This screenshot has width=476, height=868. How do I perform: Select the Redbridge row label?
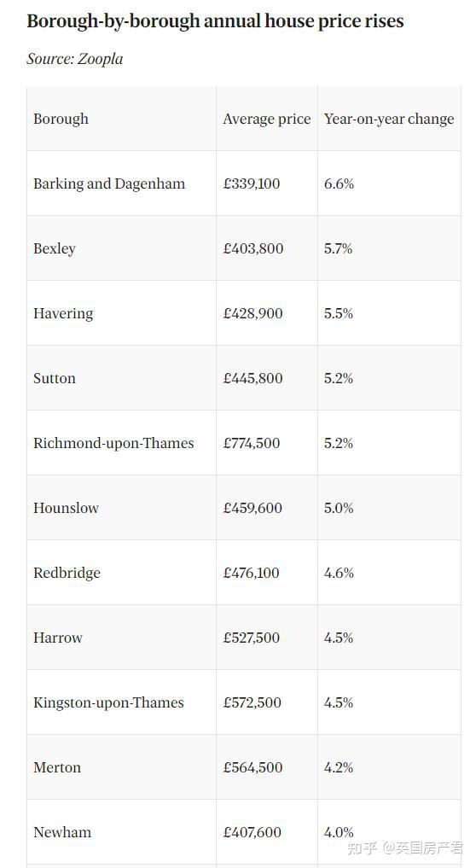(x=67, y=573)
